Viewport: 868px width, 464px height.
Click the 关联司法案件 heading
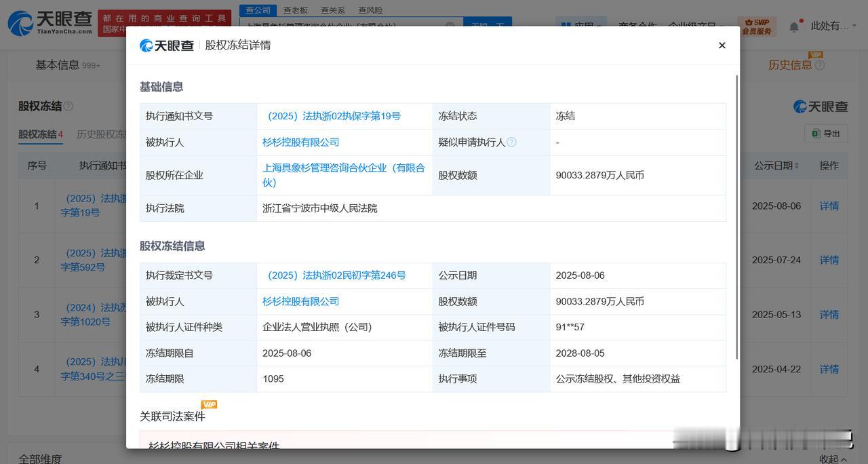pyautogui.click(x=172, y=416)
